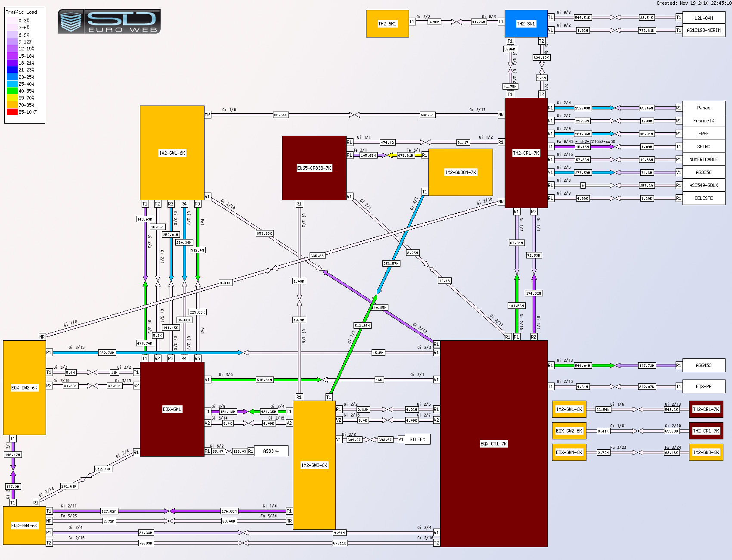Click the small IX2-GW3-6K node thumbnail
732x560 pixels.
(706, 452)
